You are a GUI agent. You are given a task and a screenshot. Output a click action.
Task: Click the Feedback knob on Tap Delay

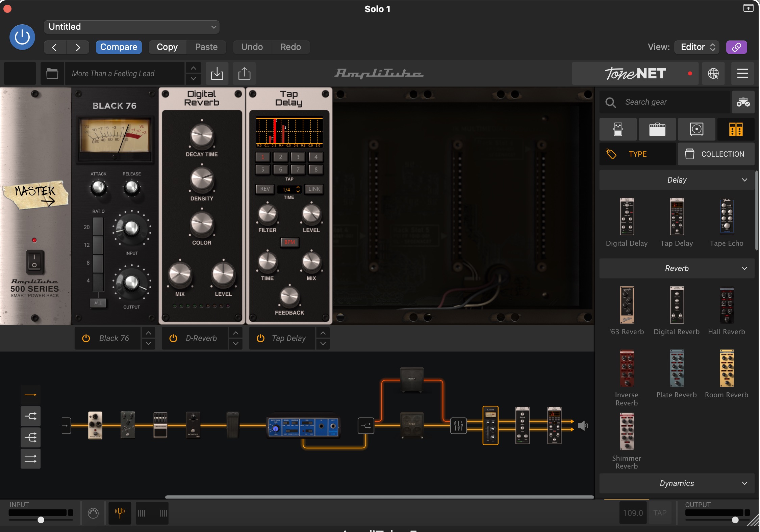[289, 296]
